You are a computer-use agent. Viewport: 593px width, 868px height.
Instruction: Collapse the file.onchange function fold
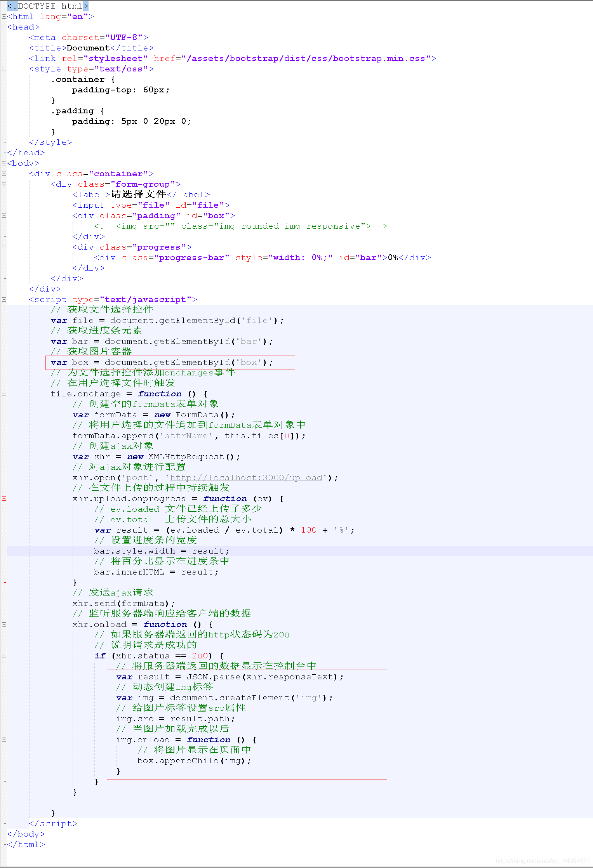tap(4, 394)
